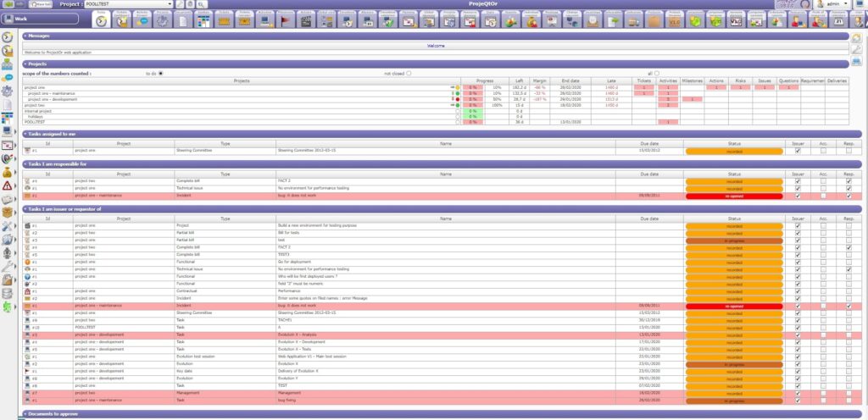Expand the warning triangle sidebar group arrow
Viewport: 868px width, 420px height.
pyautogui.click(x=16, y=185)
